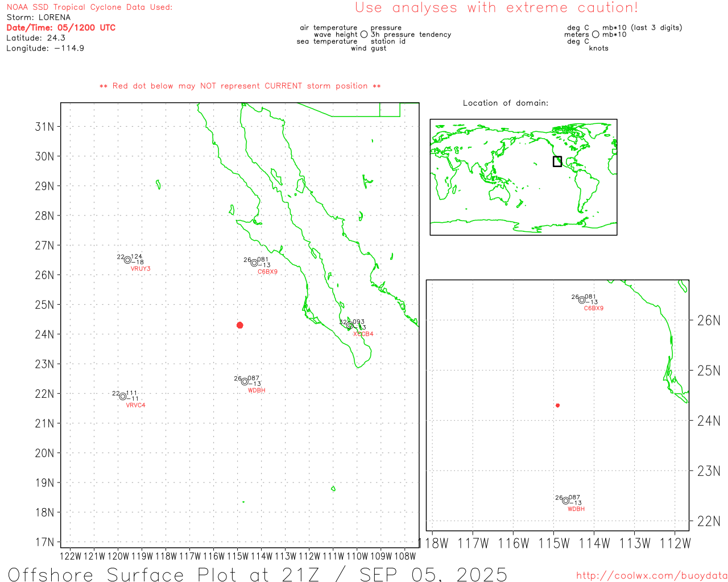Click the red C6BX9 label on main map
The image size is (728, 582).
click(x=267, y=272)
